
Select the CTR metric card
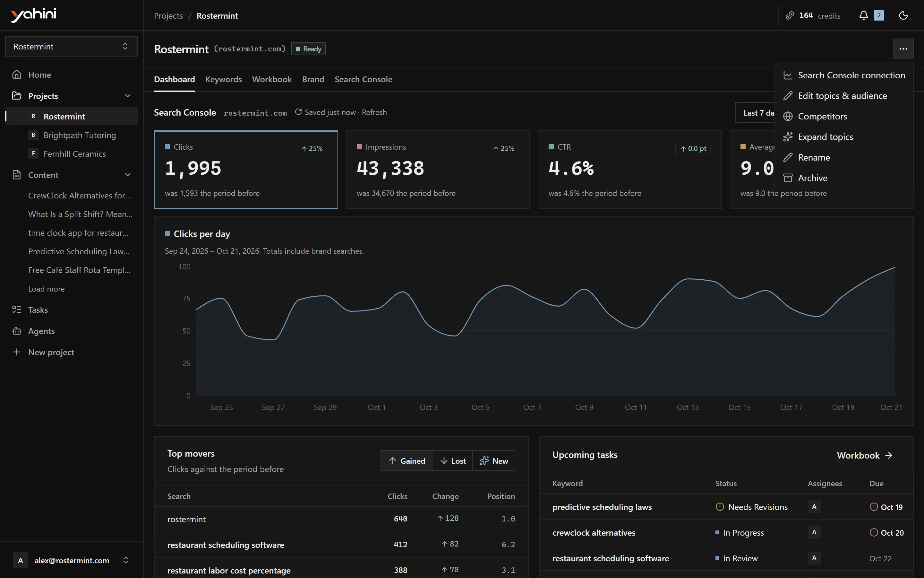[629, 170]
